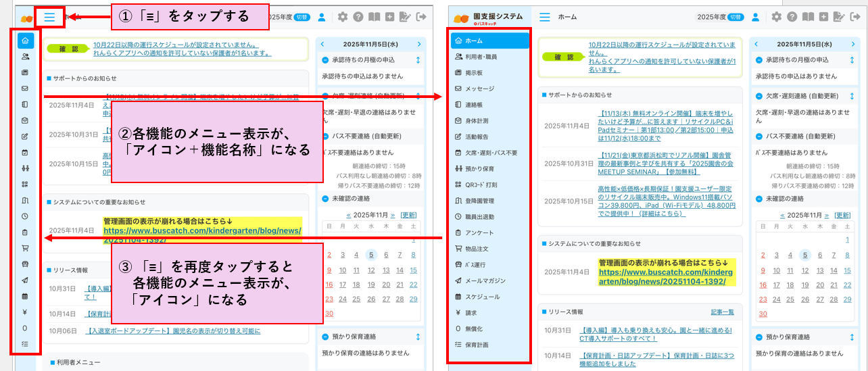Tap the hamburger menu icon in the left screenshot
This screenshot has width=868, height=371.
coord(49,17)
